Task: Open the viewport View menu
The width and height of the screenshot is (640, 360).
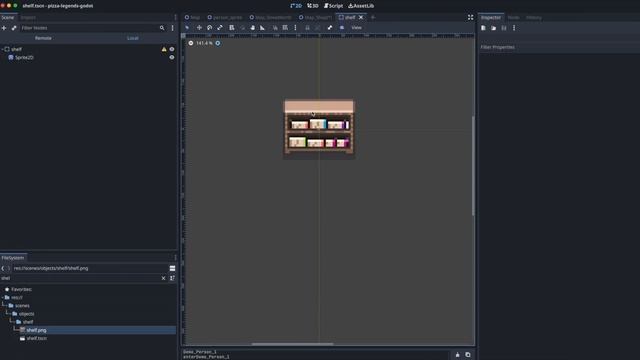Action: [x=356, y=28]
